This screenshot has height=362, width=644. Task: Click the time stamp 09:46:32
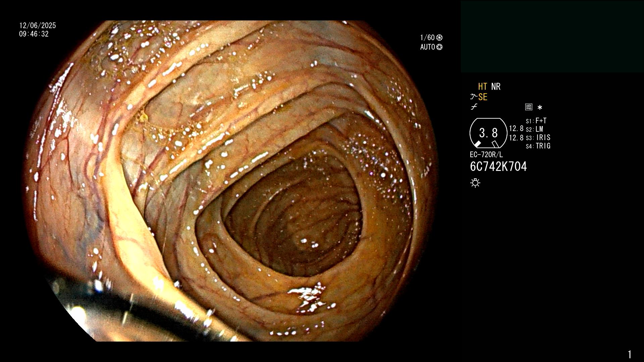34,34
